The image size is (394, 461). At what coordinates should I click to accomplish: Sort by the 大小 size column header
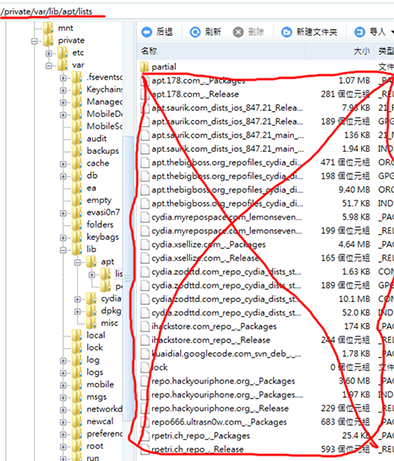click(361, 51)
